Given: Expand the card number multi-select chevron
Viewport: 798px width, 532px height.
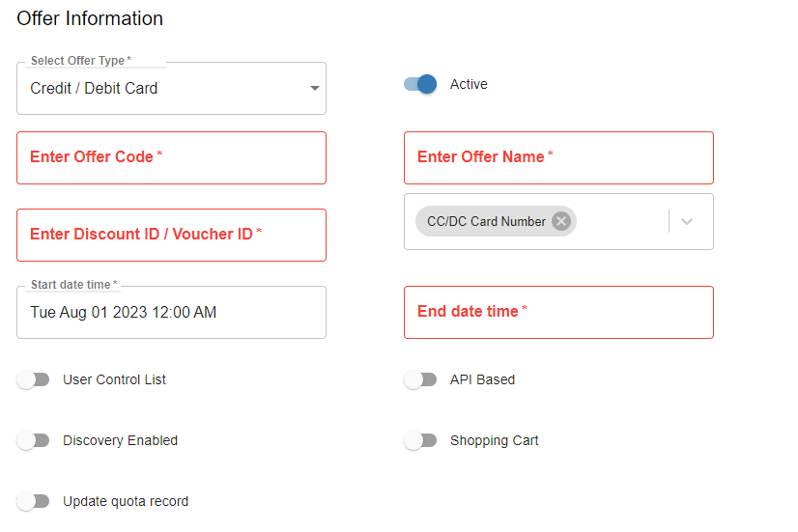Looking at the screenshot, I should (687, 221).
